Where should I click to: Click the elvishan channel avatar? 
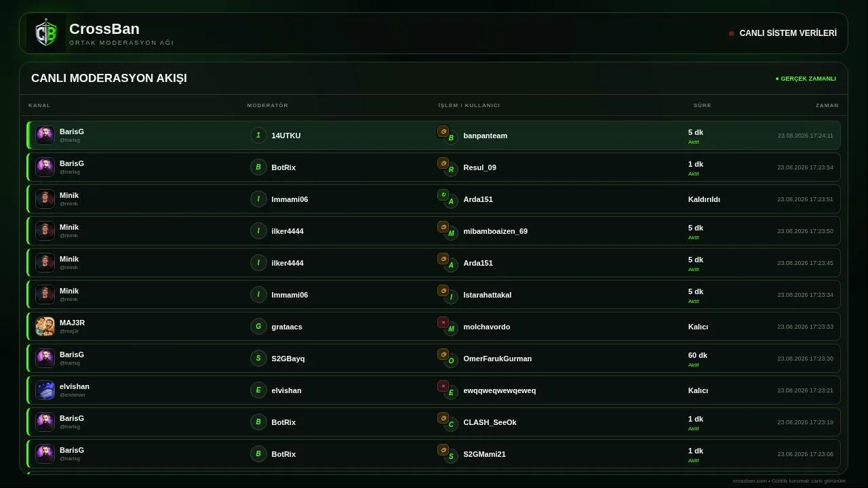pos(45,390)
